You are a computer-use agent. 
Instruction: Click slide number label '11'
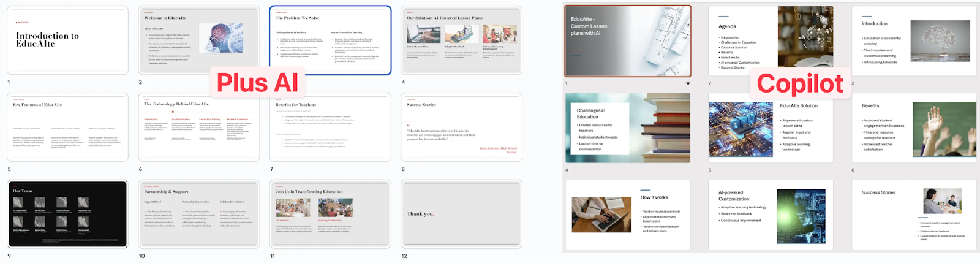pos(273,256)
